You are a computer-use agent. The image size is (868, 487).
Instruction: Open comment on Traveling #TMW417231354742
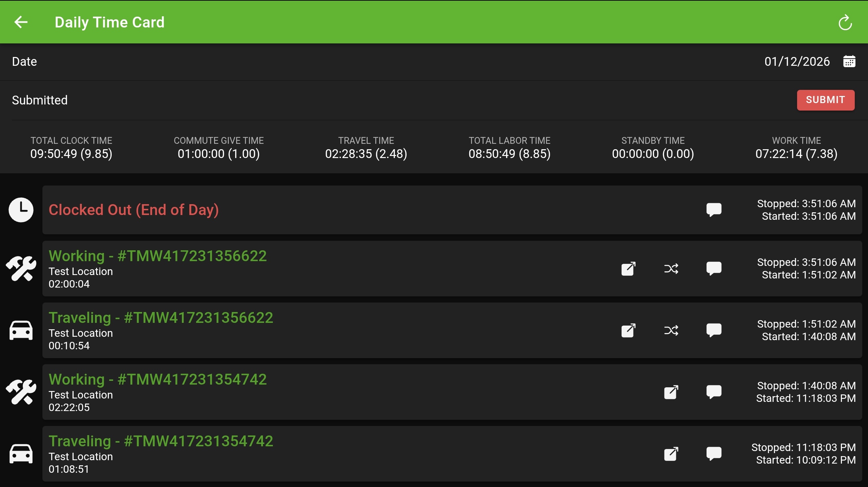pos(714,454)
